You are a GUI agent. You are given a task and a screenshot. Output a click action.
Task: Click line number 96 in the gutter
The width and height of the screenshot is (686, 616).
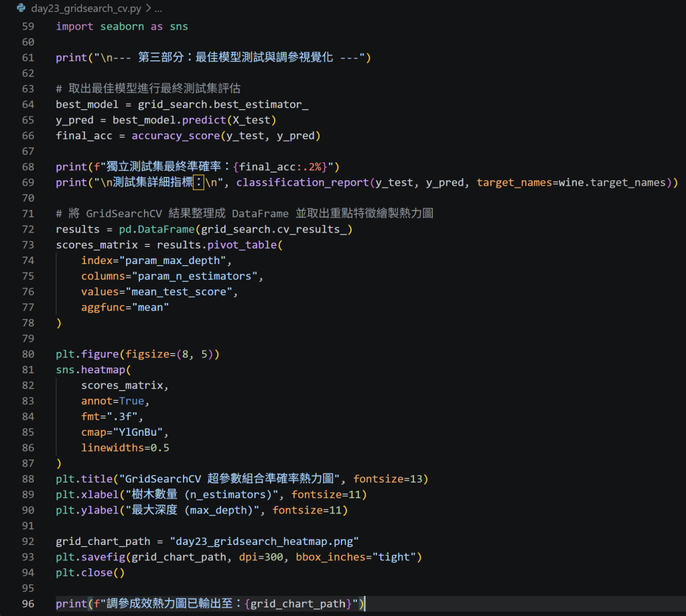(28, 604)
